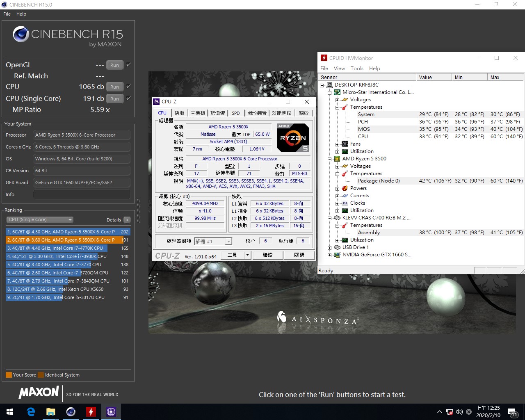The height and width of the screenshot is (420, 525).
Task: Open File Explorer from taskbar
Action: coord(51,412)
